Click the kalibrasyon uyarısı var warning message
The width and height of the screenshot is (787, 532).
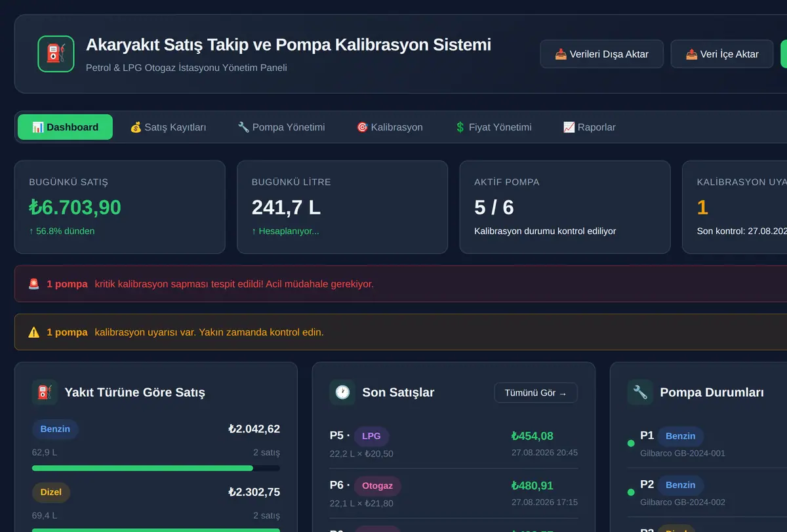(209, 332)
